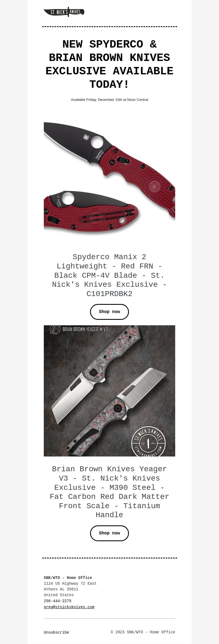
Task: Click the main headline about new exclusives
Action: pyautogui.click(x=109, y=64)
